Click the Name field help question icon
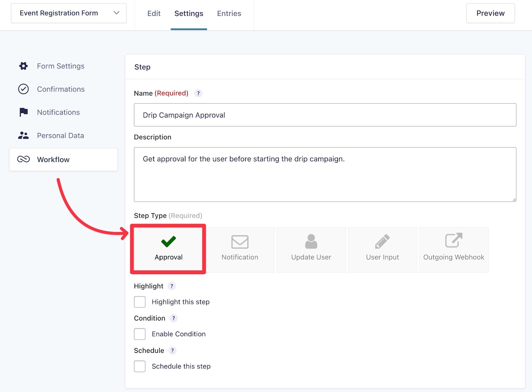Viewport: 532px width, 392px height. tap(198, 93)
